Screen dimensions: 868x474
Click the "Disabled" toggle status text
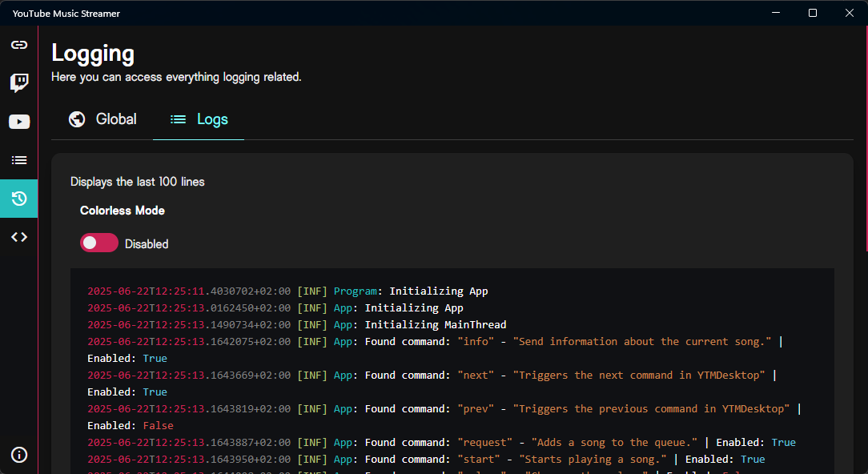tap(147, 243)
